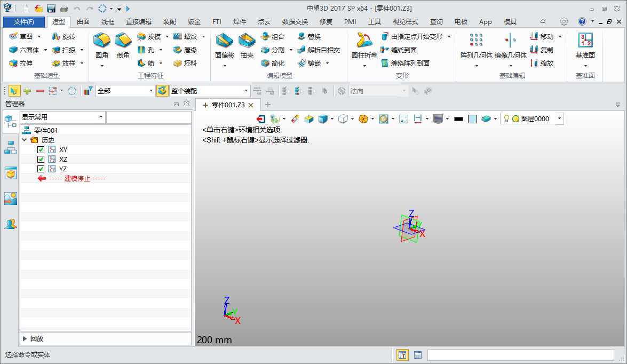Toggle the layer 图层0000 light bulb

tap(506, 119)
